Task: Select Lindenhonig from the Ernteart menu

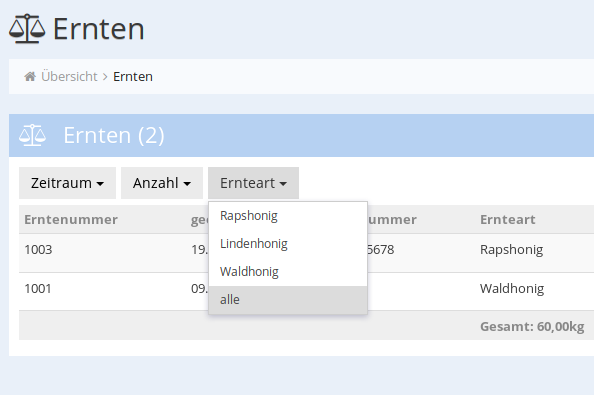Action: pos(288,244)
